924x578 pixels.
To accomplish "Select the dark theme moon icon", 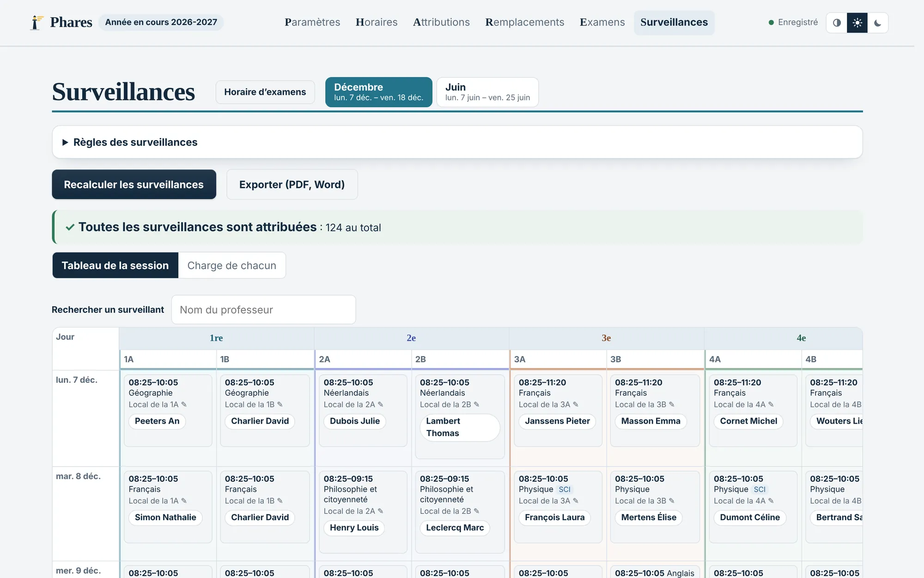I will tap(877, 23).
